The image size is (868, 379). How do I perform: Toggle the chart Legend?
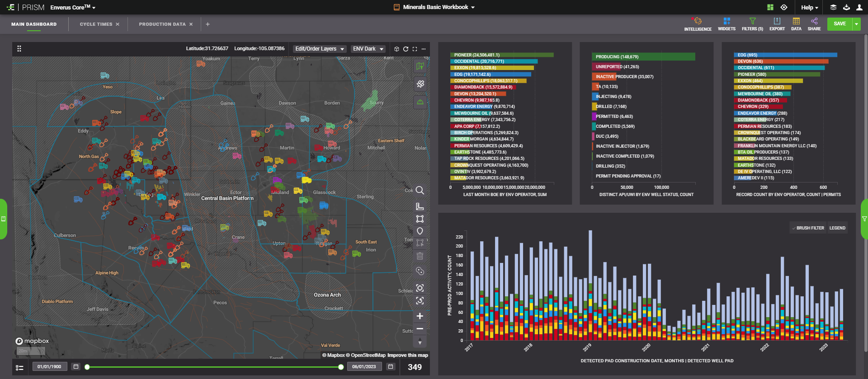[x=837, y=228]
